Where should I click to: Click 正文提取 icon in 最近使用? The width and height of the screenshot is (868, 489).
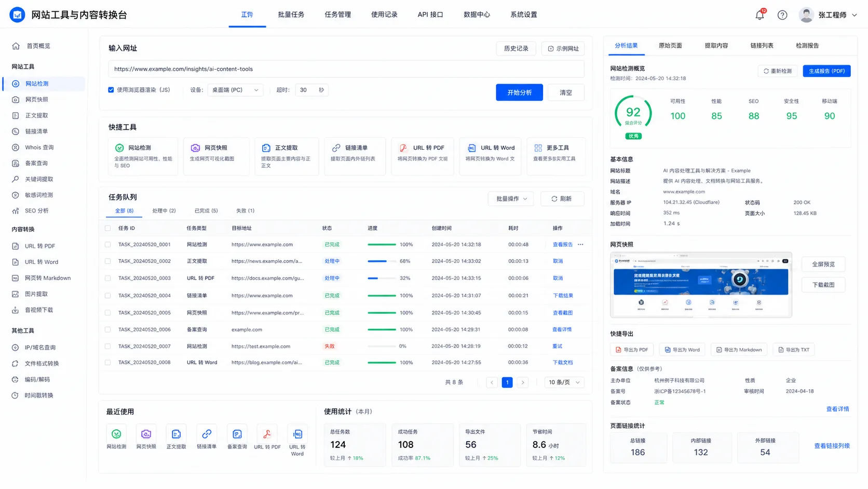tap(177, 434)
